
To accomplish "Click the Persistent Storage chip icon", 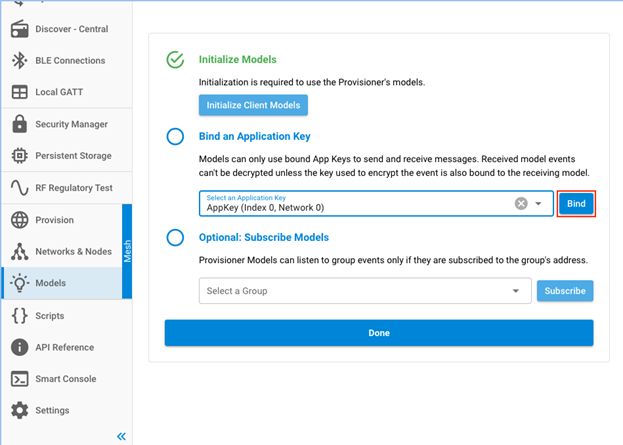I will coord(18,156).
